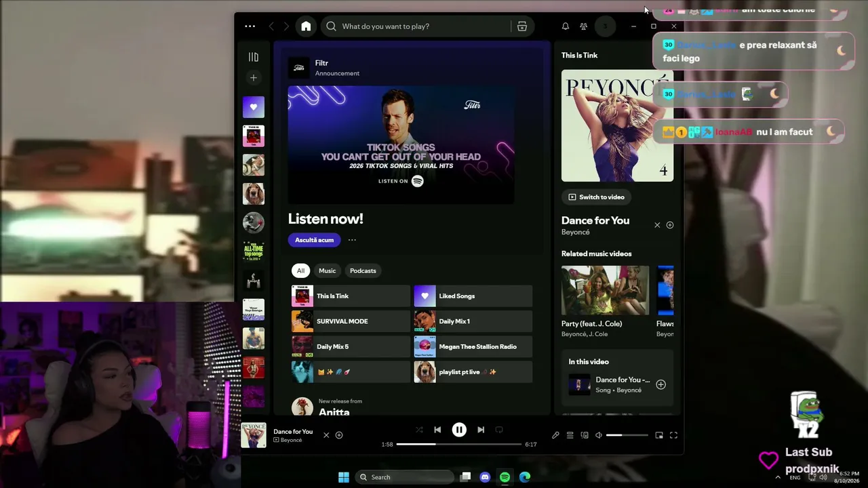The width and height of the screenshot is (868, 488).
Task: Open Spotify's three-dot main menu
Action: coord(250,26)
